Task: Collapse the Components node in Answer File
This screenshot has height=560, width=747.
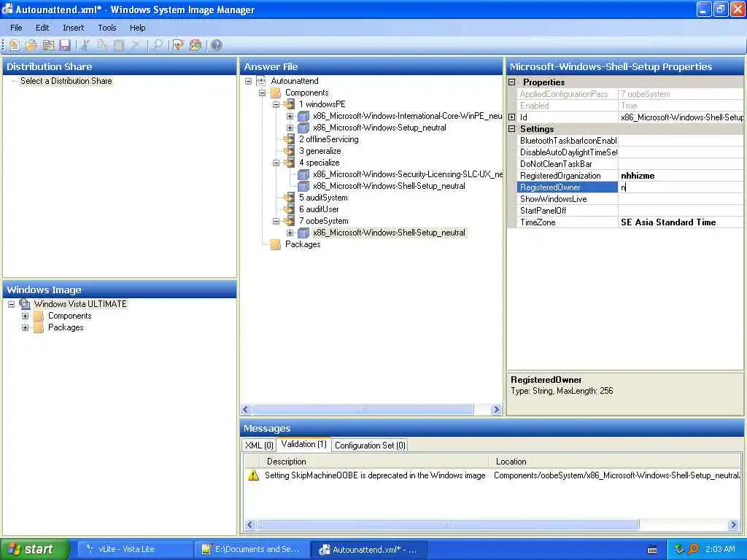Action: coord(262,93)
